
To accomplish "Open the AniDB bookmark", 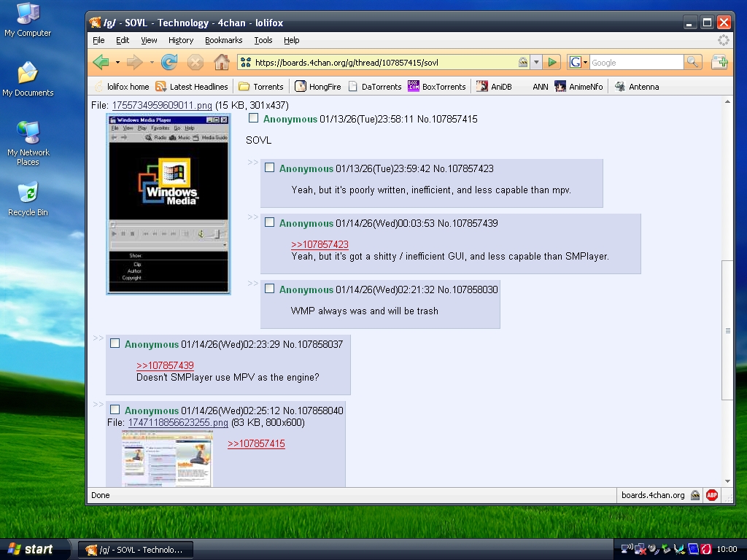I will pyautogui.click(x=494, y=87).
